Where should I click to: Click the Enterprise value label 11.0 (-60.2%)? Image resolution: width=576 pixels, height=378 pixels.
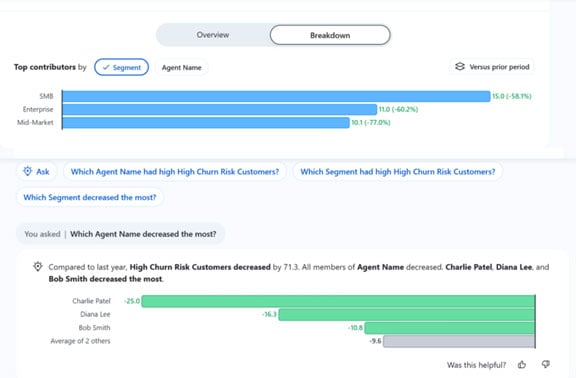click(398, 109)
